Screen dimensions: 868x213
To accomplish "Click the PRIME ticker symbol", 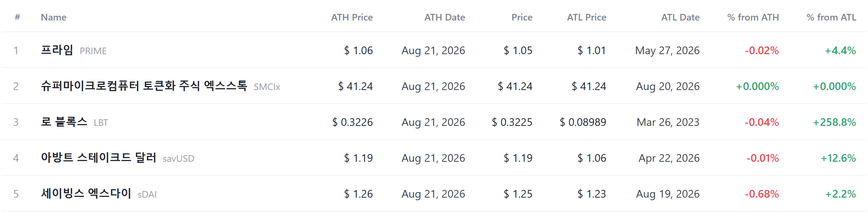I will pyautogui.click(x=93, y=51).
